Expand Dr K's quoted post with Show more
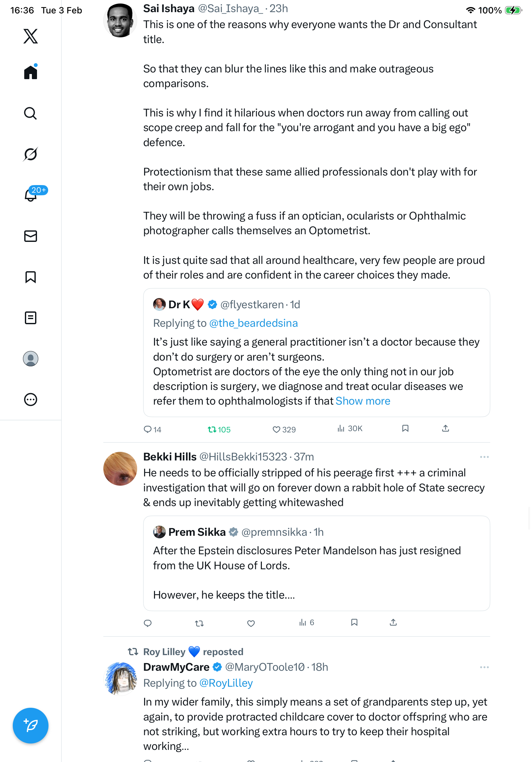Image resolution: width=532 pixels, height=762 pixels. pyautogui.click(x=363, y=401)
